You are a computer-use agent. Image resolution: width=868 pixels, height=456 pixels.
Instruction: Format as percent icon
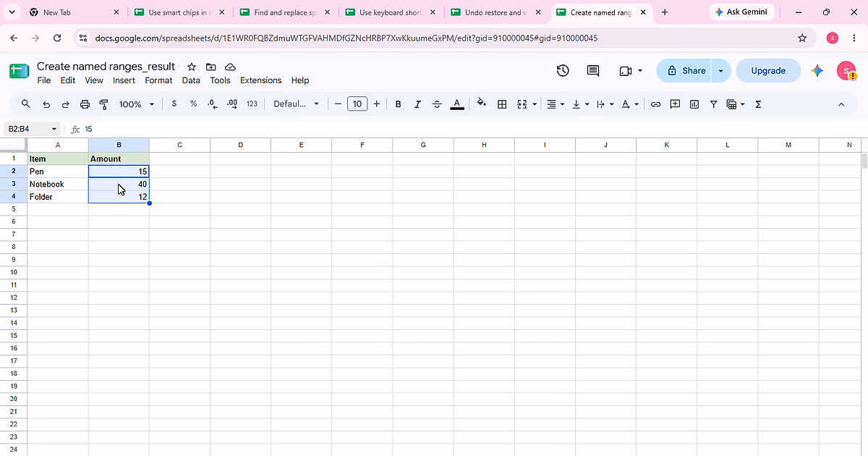click(193, 104)
